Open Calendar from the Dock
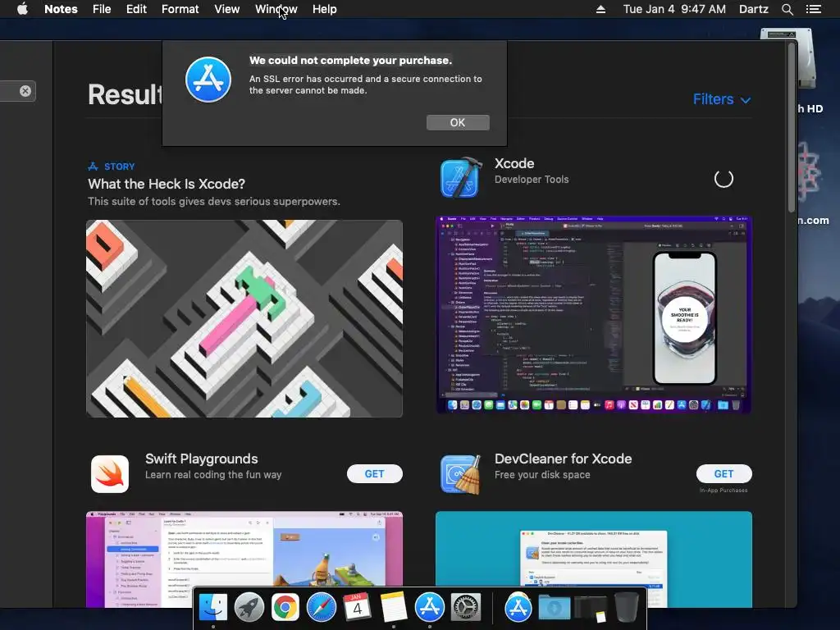Image resolution: width=840 pixels, height=630 pixels. (x=358, y=607)
